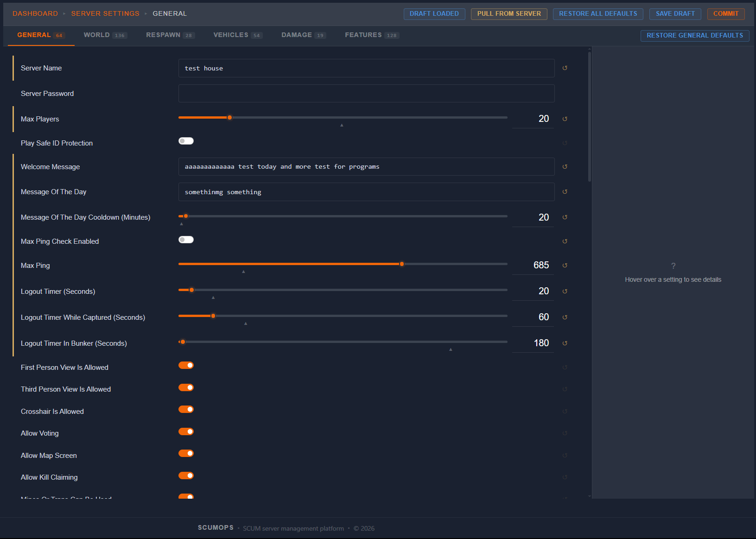Edit the Welcome Message field
The image size is (756, 539).
(x=366, y=167)
